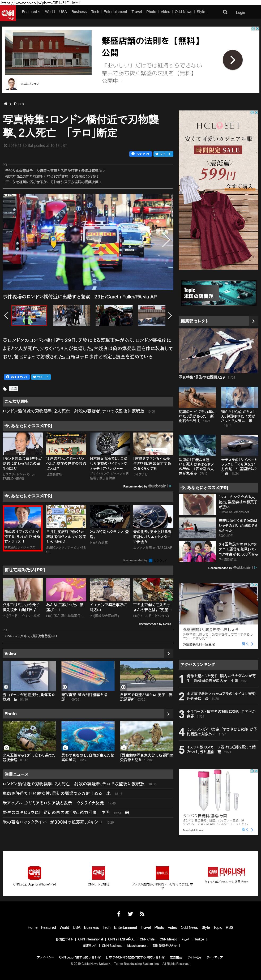Click the Facebook icon in footer

pyautogui.click(x=119, y=913)
